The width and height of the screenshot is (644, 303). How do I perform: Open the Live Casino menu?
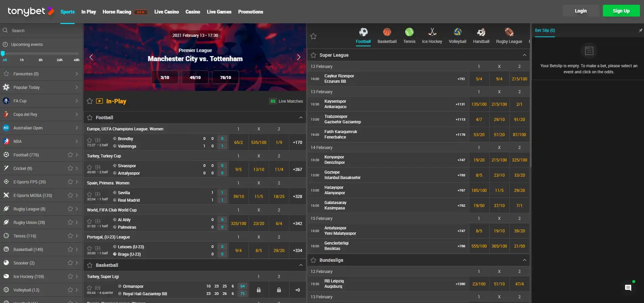[166, 12]
